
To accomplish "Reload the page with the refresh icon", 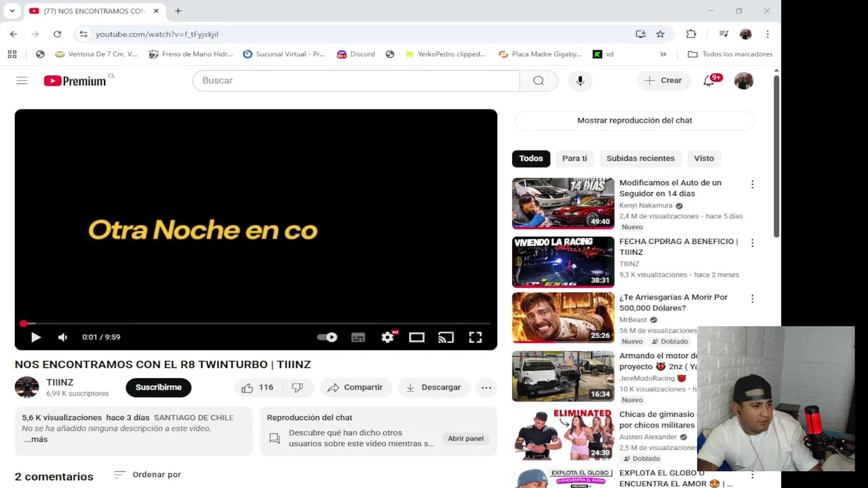I will 57,34.
